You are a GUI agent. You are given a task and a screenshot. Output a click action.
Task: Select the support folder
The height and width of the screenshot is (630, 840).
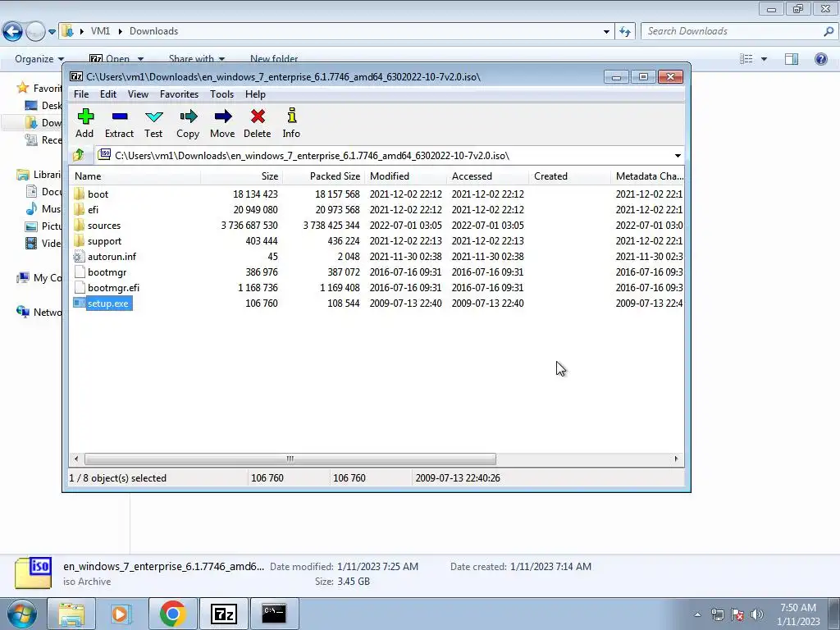(x=98, y=241)
